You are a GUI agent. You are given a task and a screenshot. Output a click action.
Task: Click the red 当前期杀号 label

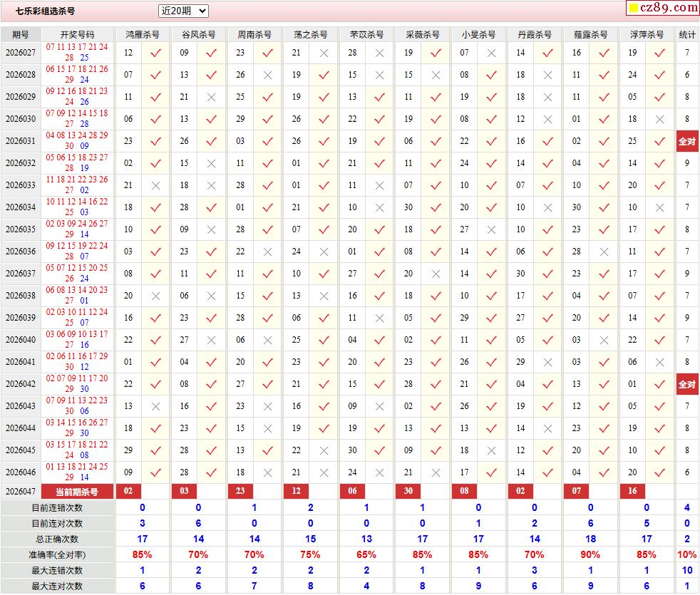point(77,491)
